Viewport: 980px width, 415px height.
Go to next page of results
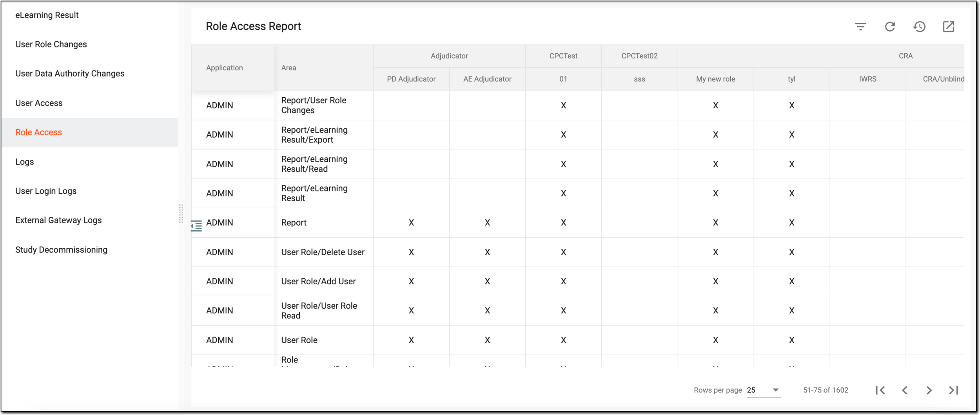click(929, 390)
